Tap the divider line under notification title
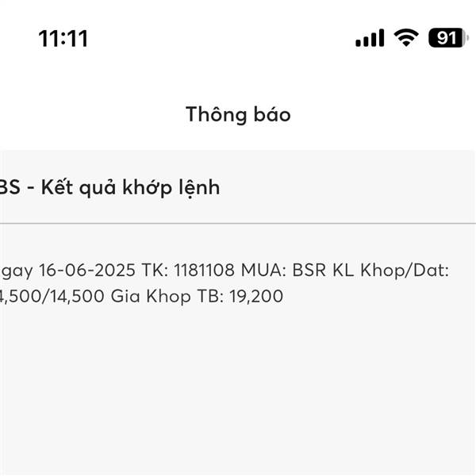This screenshot has width=476, height=476. coord(238,224)
